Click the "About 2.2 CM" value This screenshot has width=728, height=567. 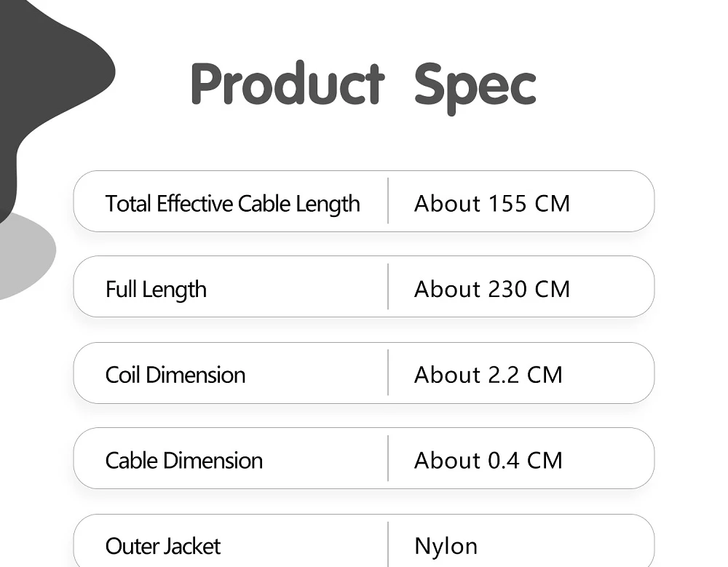pos(488,375)
